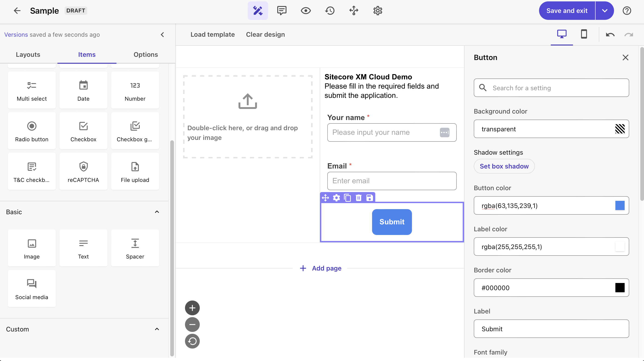The height and width of the screenshot is (361, 644).
Task: Collapse the Basic section
Action: (x=157, y=212)
